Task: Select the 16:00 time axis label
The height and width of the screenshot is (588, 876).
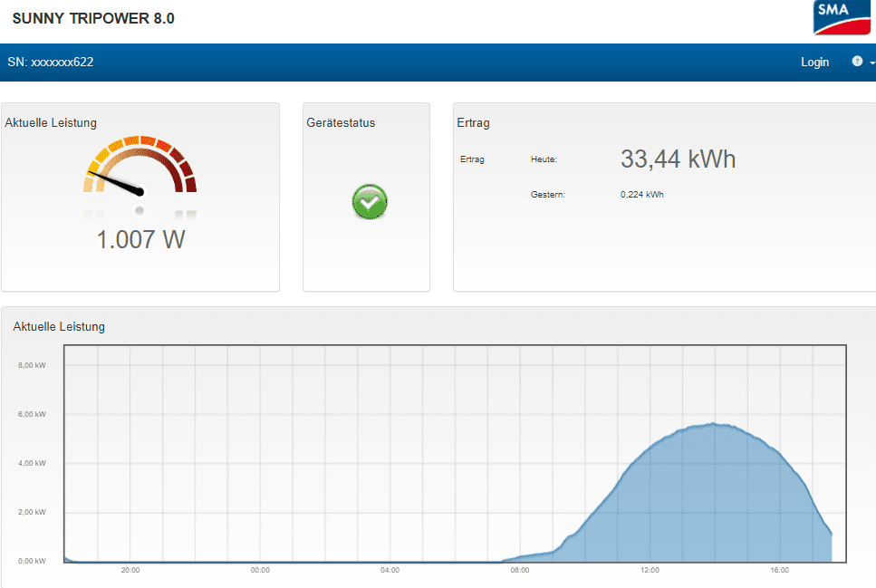Action: point(779,570)
